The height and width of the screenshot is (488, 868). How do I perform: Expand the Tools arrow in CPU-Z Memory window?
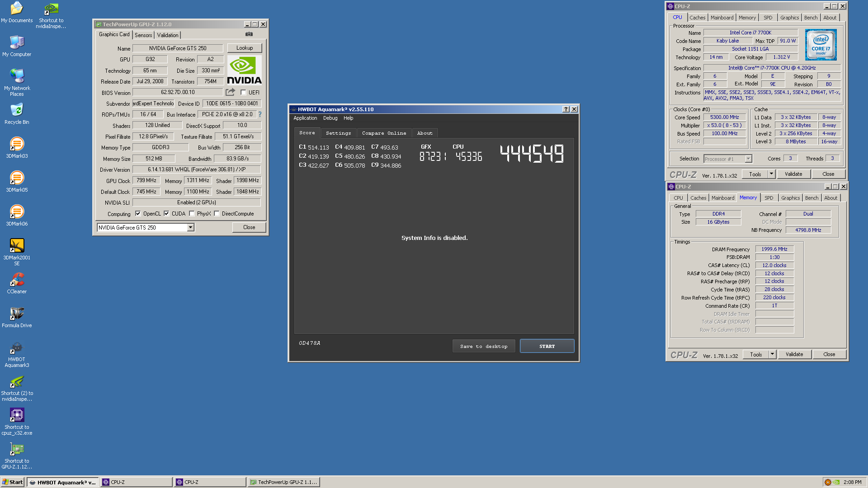[772, 354]
